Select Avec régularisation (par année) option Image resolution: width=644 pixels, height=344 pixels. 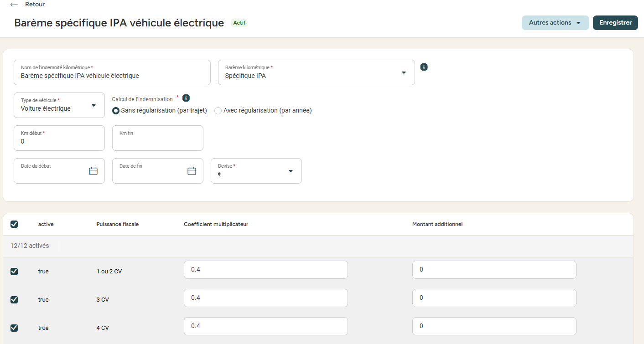pyautogui.click(x=218, y=111)
